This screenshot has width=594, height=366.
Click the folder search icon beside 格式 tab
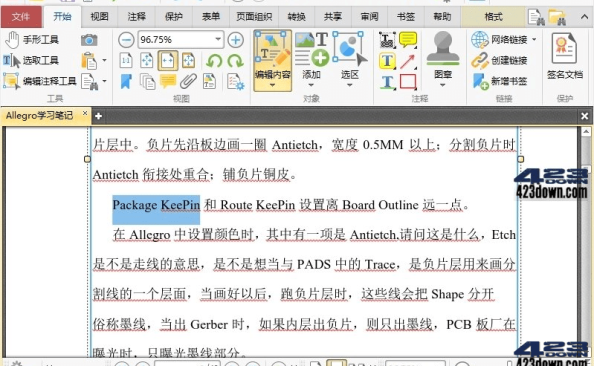pos(557,17)
